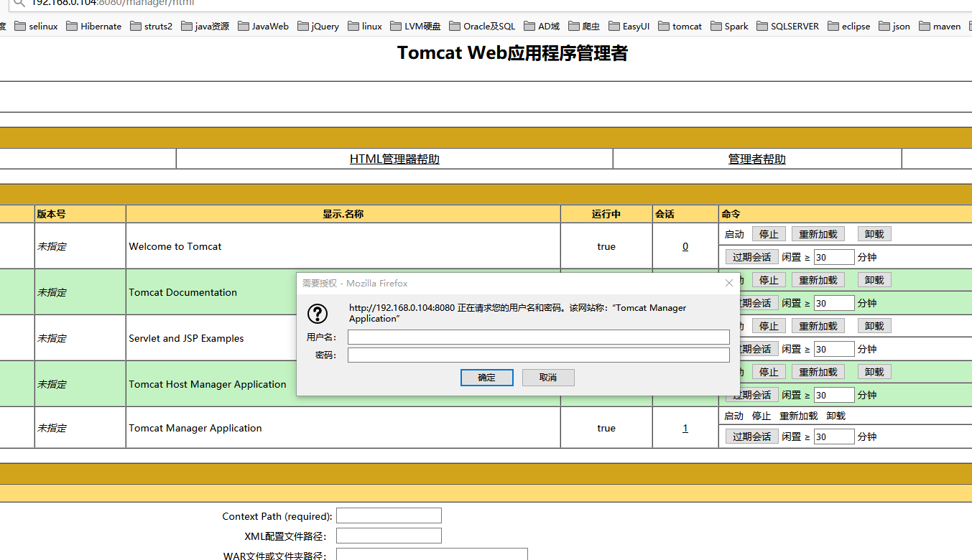Confirm login with the 确定 button

(487, 378)
